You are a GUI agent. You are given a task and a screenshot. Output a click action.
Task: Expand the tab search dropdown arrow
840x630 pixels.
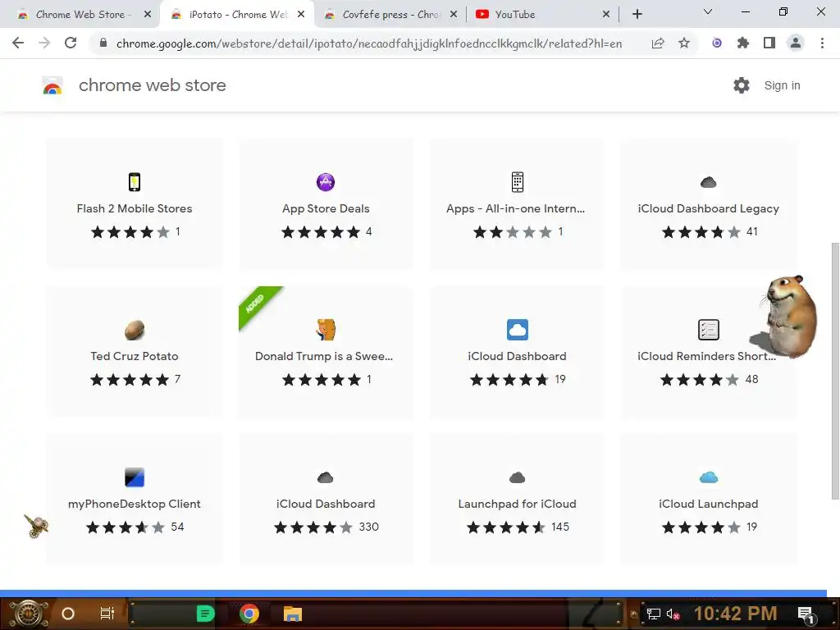[708, 11]
